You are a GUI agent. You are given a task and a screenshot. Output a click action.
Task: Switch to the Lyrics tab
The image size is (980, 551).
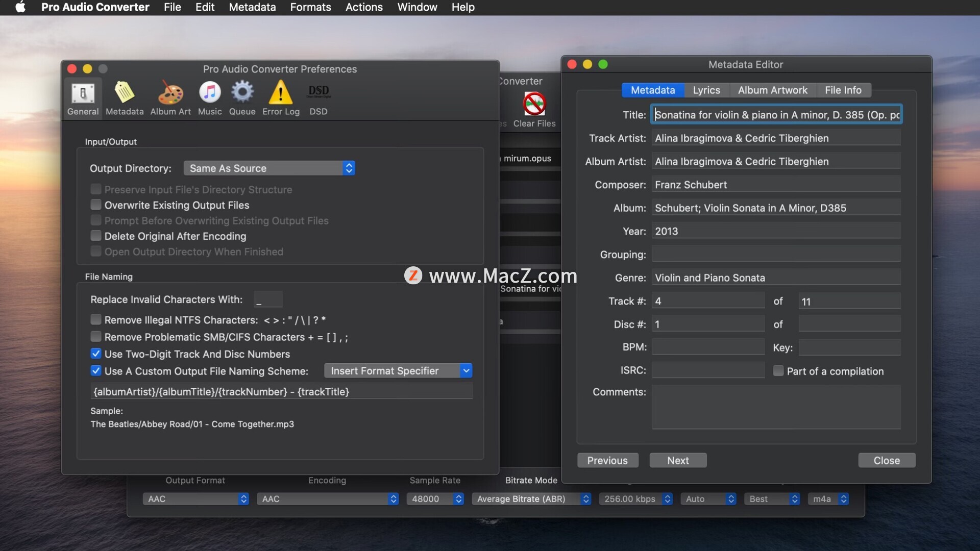706,90
